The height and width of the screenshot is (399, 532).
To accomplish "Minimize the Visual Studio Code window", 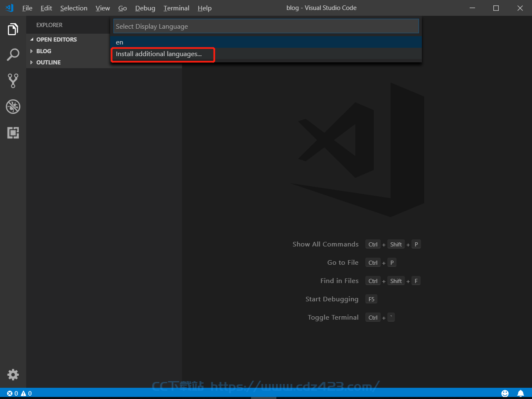I will (x=472, y=8).
